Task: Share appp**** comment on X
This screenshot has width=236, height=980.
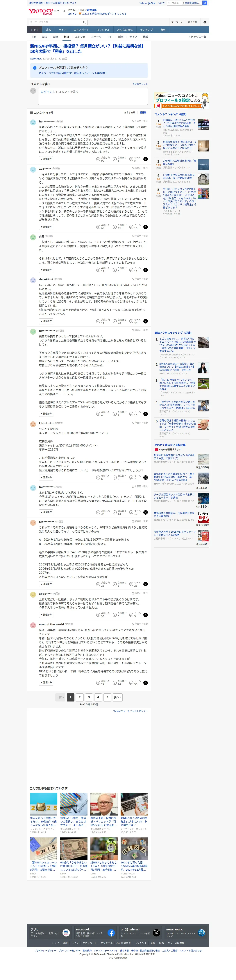Action: [145, 615]
